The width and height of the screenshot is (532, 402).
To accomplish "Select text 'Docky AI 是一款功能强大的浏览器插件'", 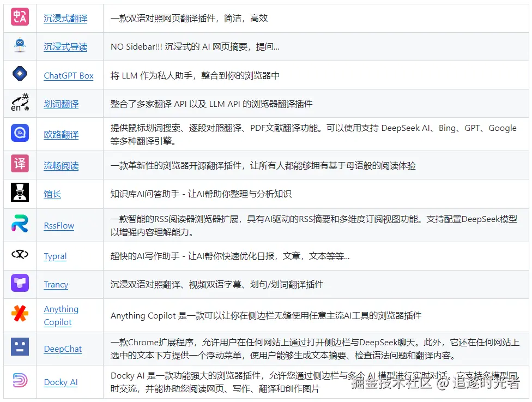I will tap(185, 375).
